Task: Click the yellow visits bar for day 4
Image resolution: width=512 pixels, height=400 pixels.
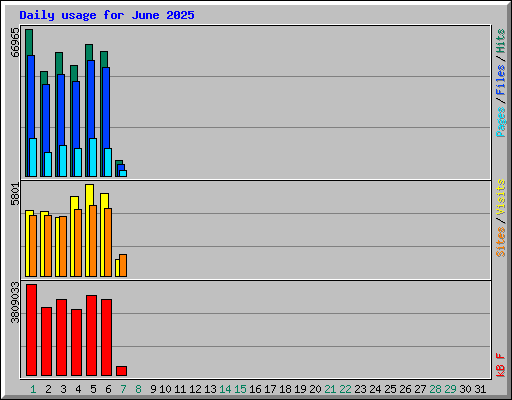Action: click(x=72, y=237)
